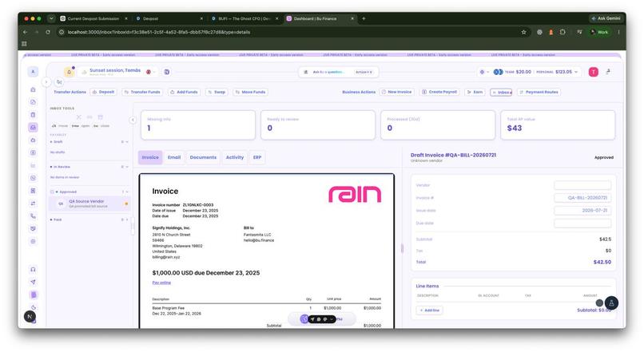
Task: Click the Deposit button
Action: point(103,93)
